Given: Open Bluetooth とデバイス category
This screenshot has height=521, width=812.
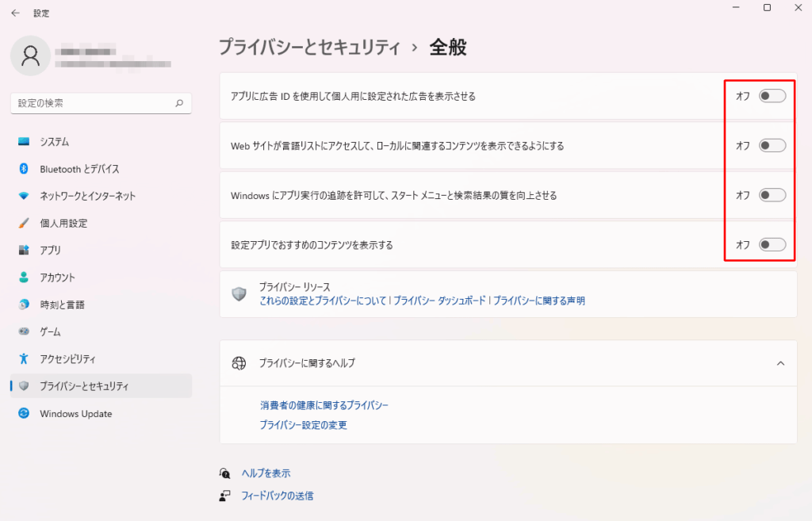Looking at the screenshot, I should tap(101, 169).
